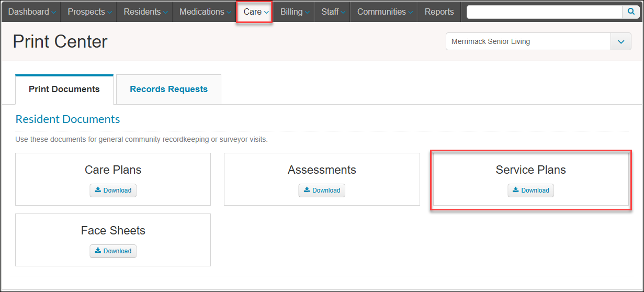This screenshot has width=644, height=292.
Task: Download Care Plans documents
Action: pos(113,190)
